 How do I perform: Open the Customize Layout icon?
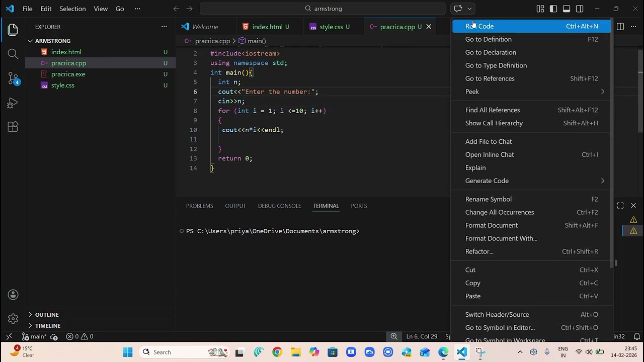(x=540, y=9)
